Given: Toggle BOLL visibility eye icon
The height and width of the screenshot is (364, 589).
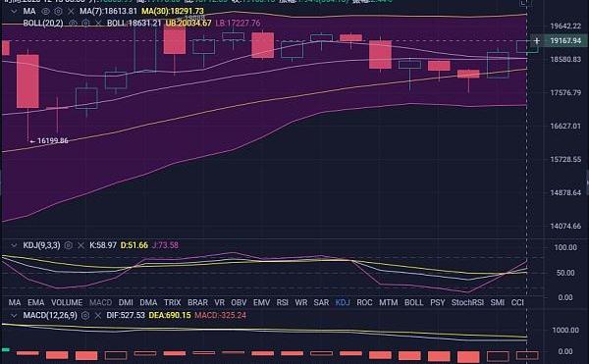Looking at the screenshot, I should point(73,24).
